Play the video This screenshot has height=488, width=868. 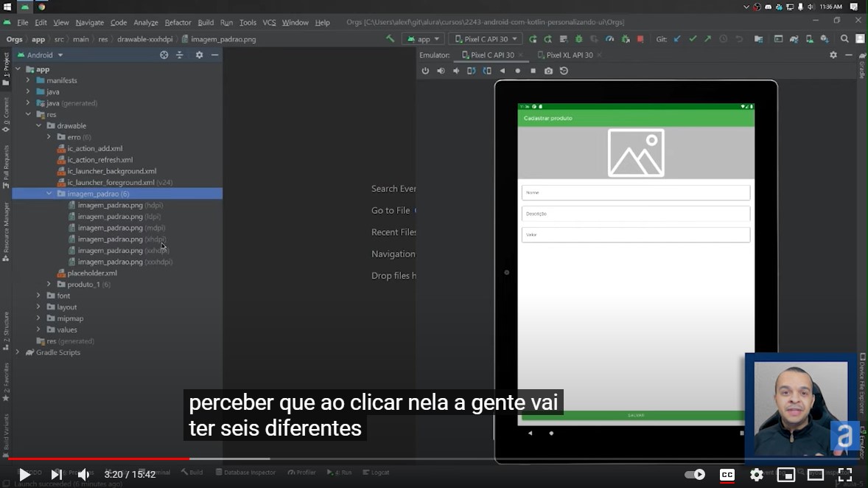tap(24, 474)
